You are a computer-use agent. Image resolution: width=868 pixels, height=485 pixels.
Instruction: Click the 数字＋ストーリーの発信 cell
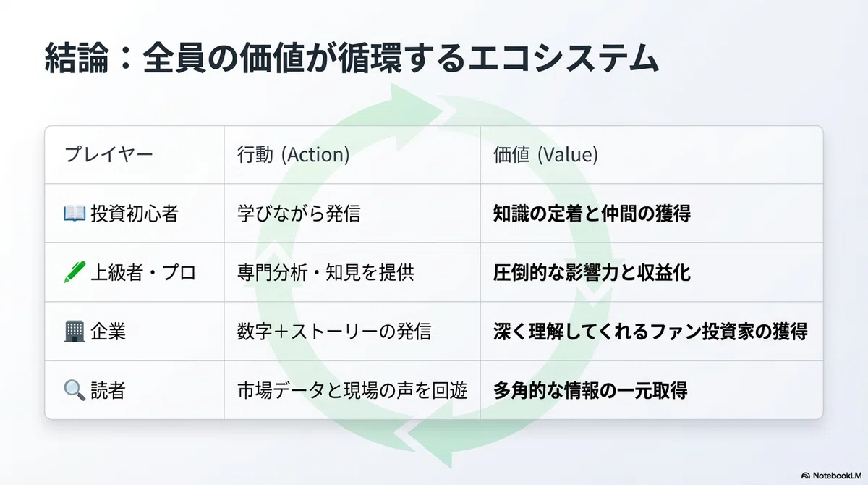pos(334,332)
